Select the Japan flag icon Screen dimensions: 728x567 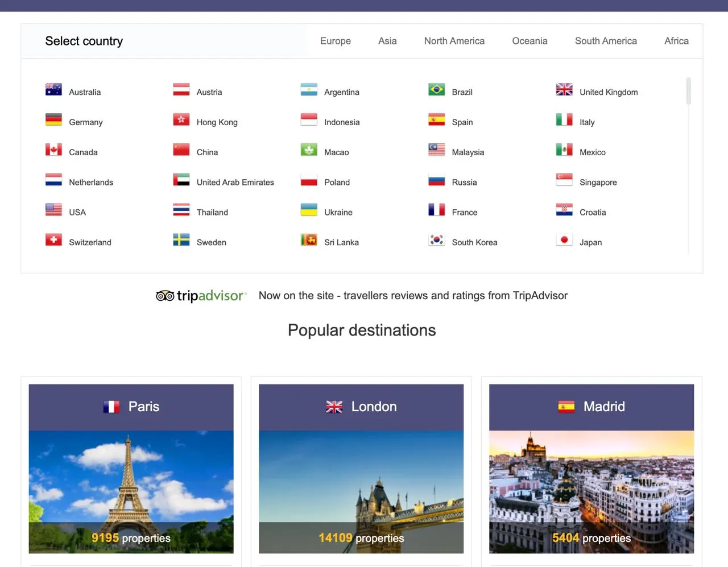coord(564,240)
